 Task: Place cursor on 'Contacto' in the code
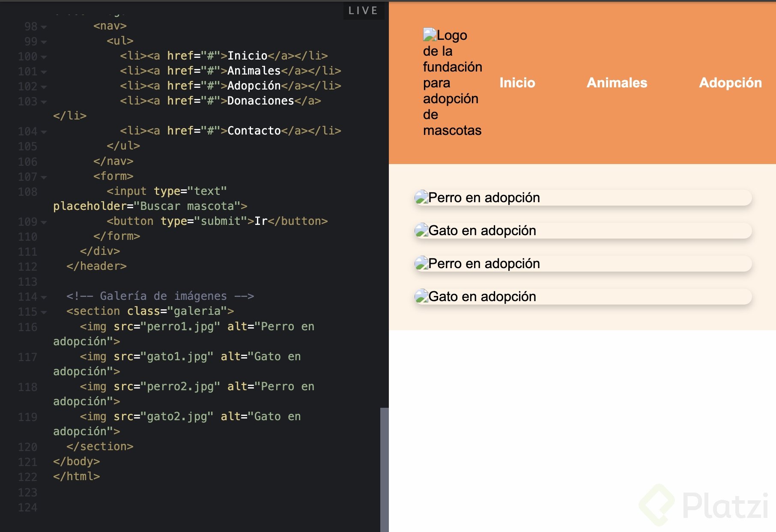[254, 131]
